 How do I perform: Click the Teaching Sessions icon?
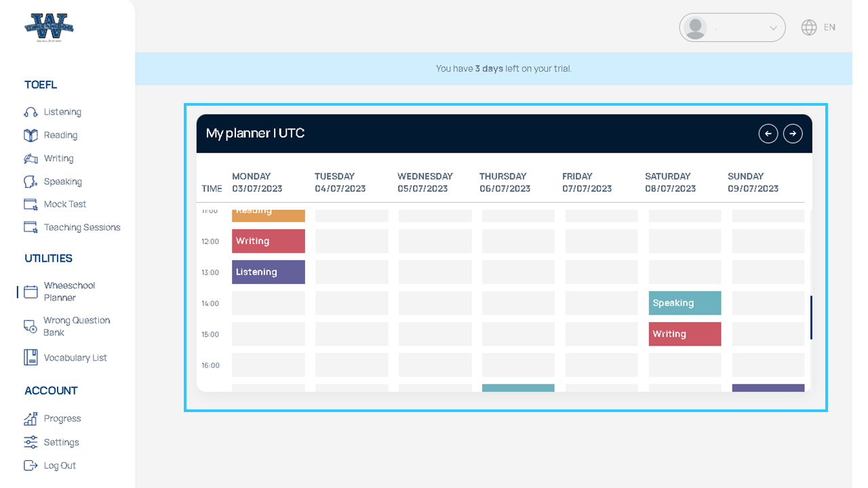pos(31,228)
